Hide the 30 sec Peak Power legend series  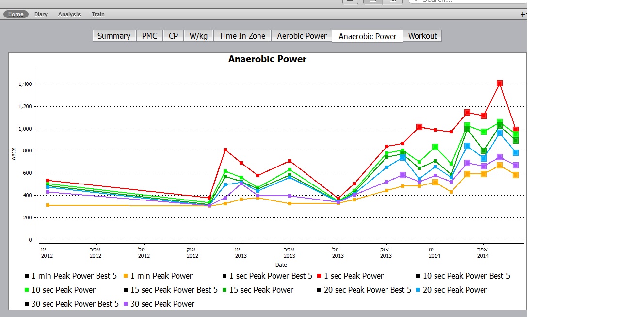click(163, 304)
